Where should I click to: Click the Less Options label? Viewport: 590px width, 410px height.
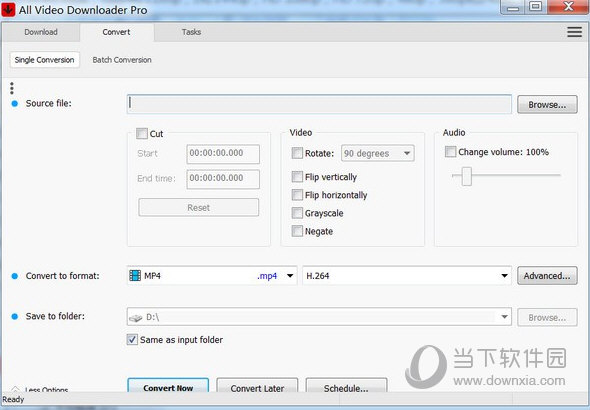pyautogui.click(x=46, y=390)
